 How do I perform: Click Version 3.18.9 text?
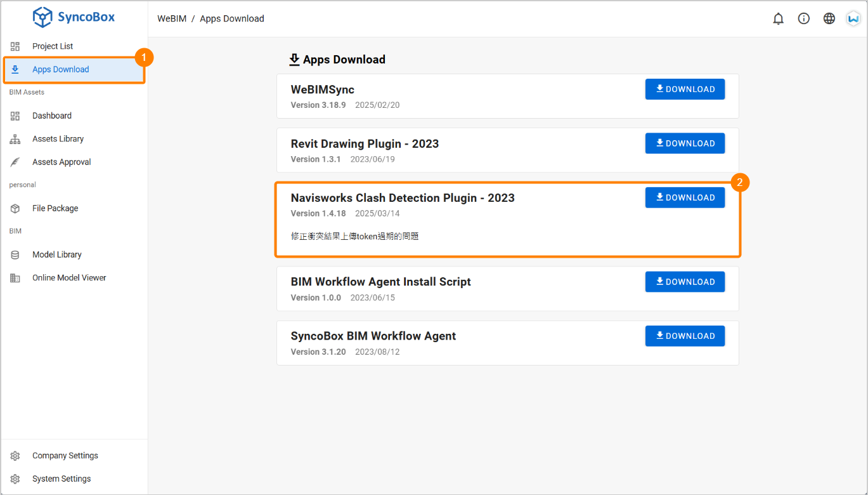pos(318,105)
